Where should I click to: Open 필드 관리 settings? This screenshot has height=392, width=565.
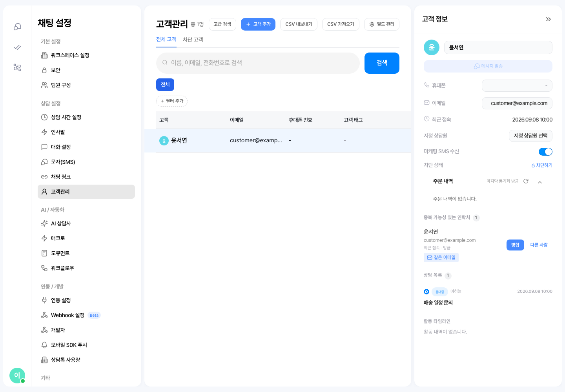[382, 24]
